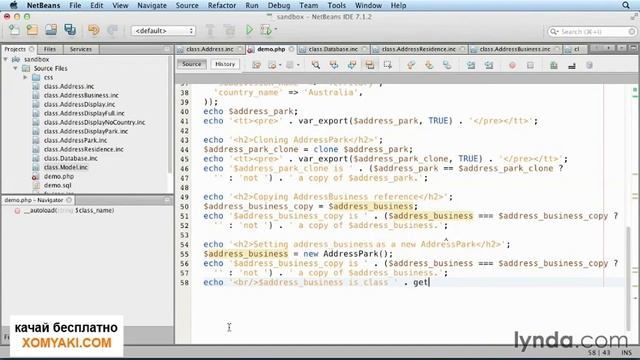Open the class.Address.inc editor tab
The image size is (640, 360).
(209, 49)
